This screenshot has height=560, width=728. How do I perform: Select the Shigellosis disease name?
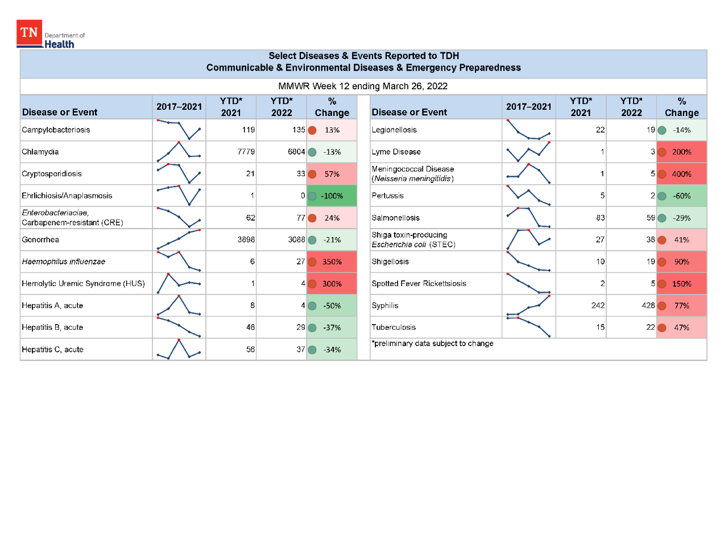coord(390,262)
